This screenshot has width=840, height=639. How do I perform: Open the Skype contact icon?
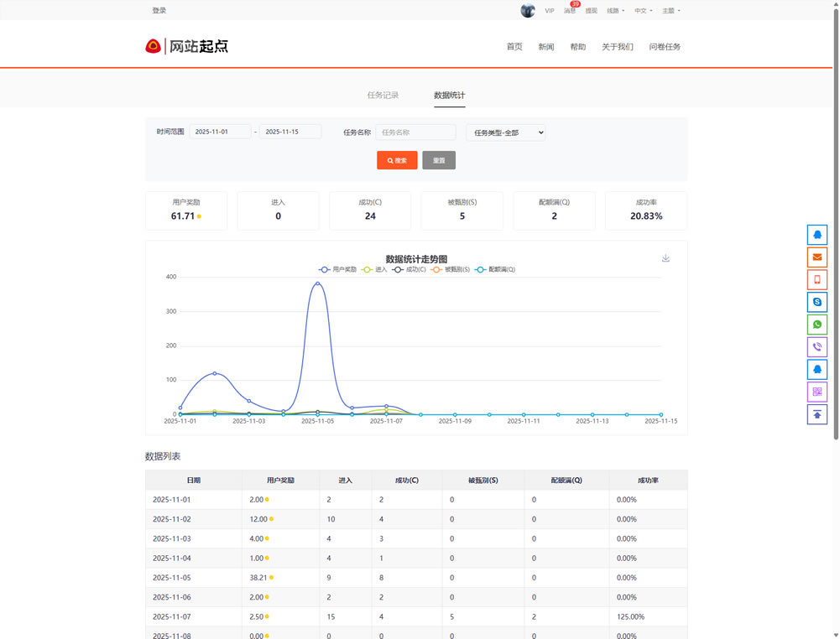[x=817, y=302]
